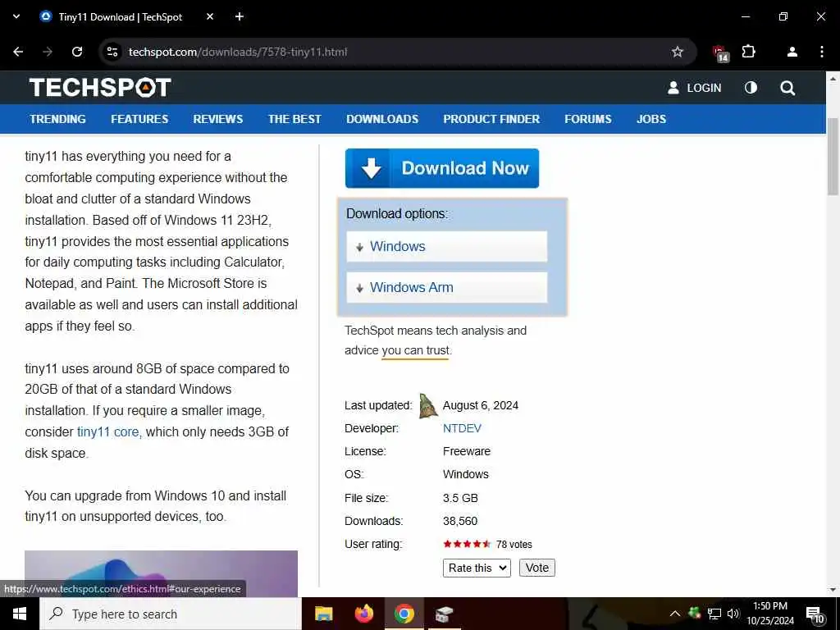The height and width of the screenshot is (630, 840).
Task: Open the box app icon next to Chrome
Action: [444, 614]
